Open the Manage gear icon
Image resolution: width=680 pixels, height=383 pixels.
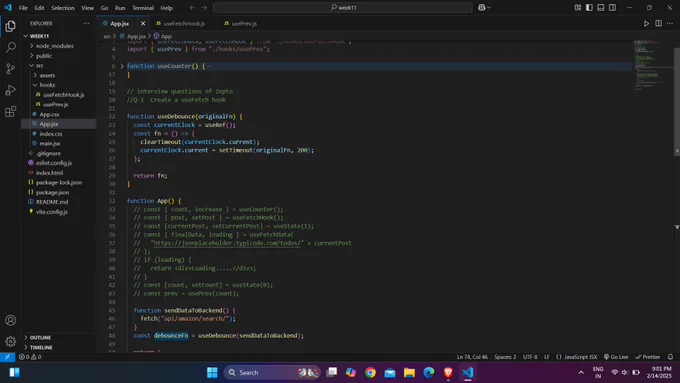[x=10, y=341]
